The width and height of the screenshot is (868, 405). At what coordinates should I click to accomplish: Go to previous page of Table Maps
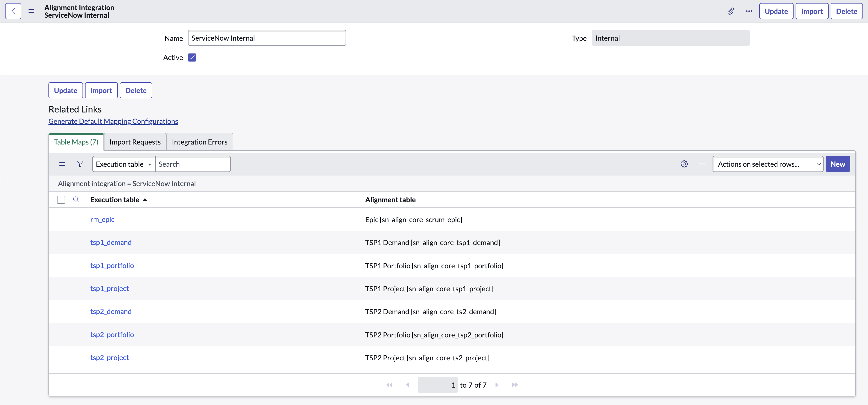408,385
